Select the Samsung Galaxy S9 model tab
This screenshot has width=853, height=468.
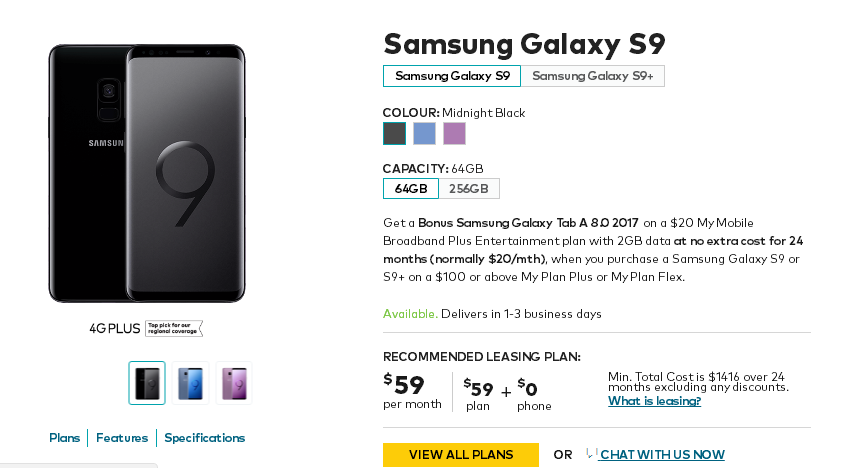452,76
